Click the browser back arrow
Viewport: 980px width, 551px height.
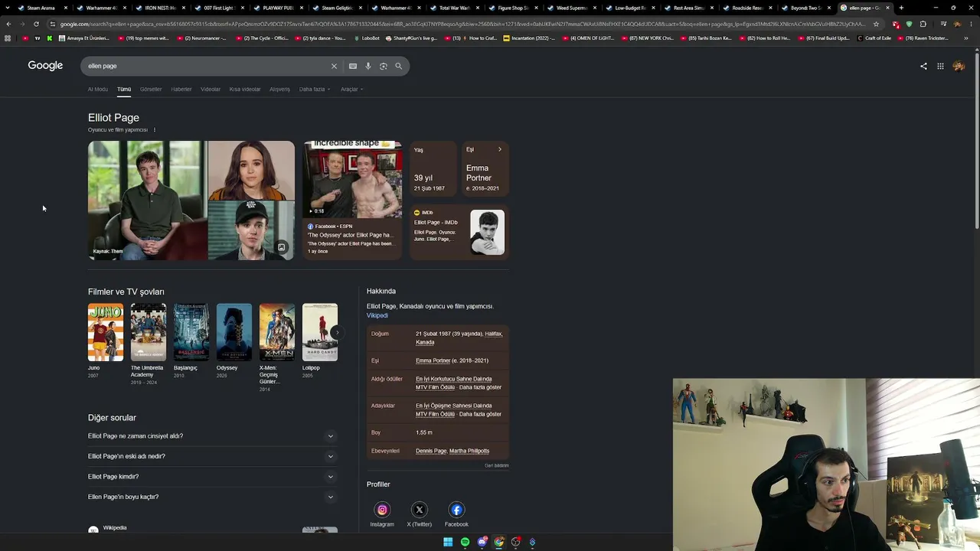click(x=8, y=24)
